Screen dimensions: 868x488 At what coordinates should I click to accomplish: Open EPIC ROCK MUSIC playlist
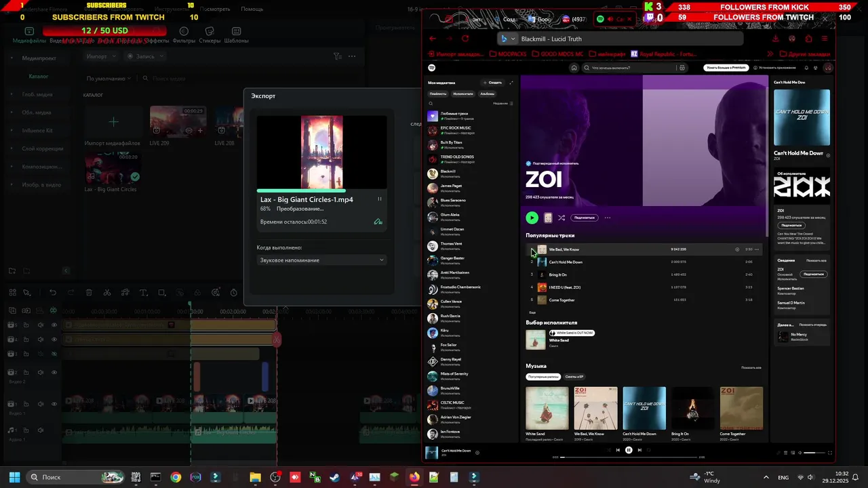[x=471, y=130]
